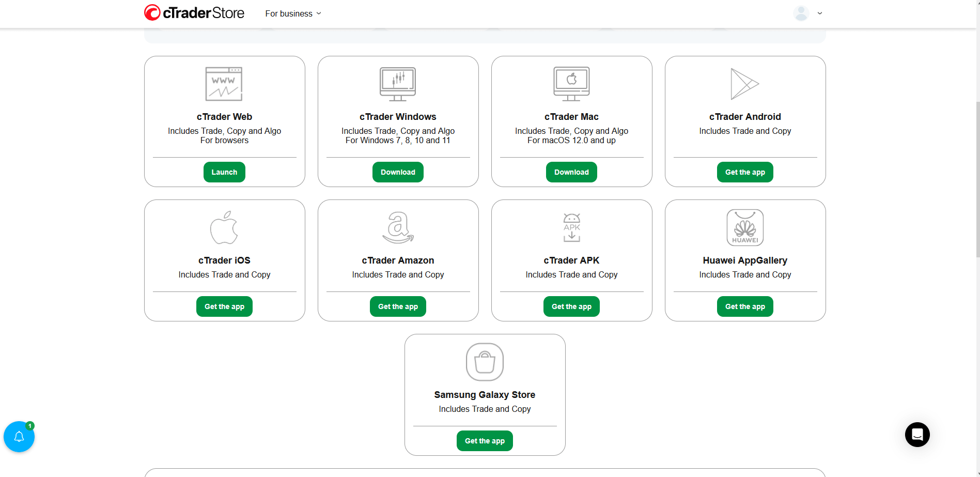980x477 pixels.
Task: Click the Huawei AppGallery title text
Action: 745,260
